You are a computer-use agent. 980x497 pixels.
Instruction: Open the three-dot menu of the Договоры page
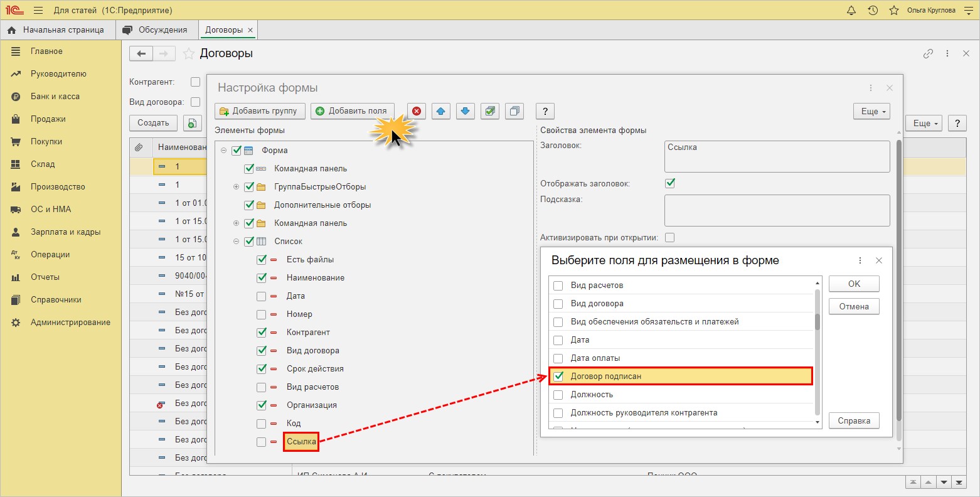(x=947, y=54)
